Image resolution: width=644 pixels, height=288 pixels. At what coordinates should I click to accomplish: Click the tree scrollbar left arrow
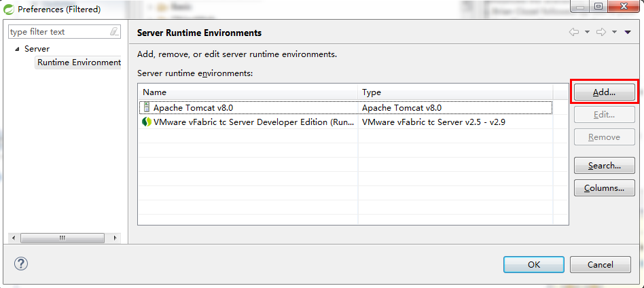point(13,238)
